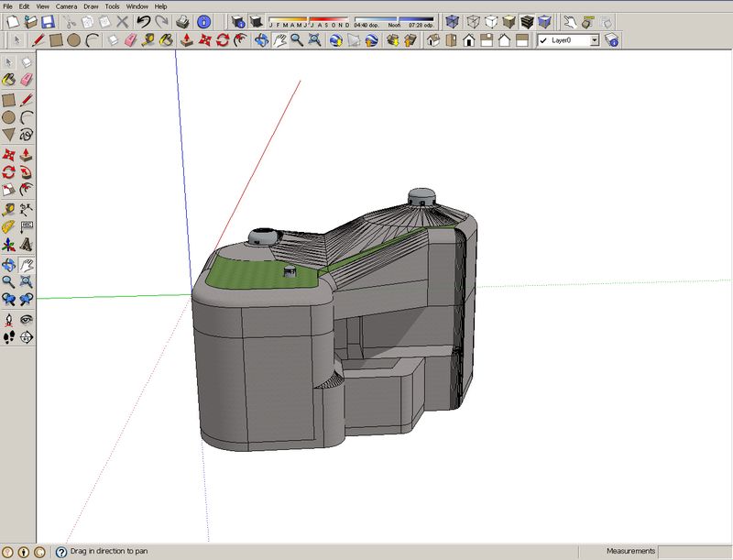Enable Shaded With Textures style
The height and width of the screenshot is (560, 733).
(527, 20)
